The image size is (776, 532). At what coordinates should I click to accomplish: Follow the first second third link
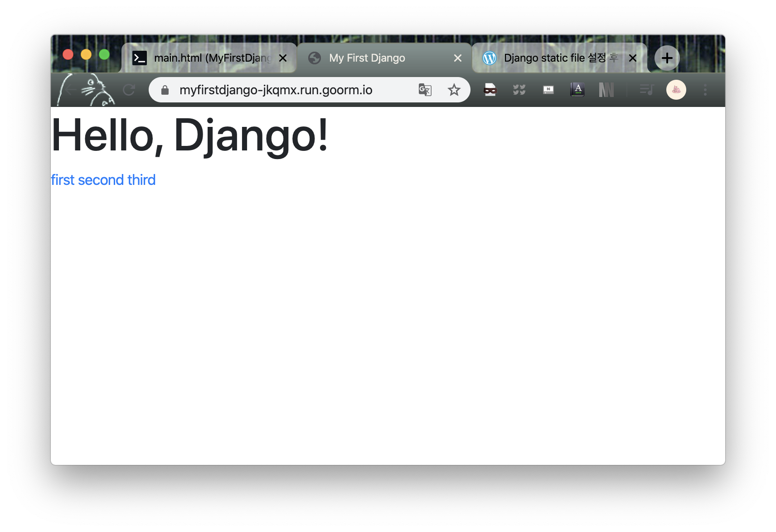103,180
